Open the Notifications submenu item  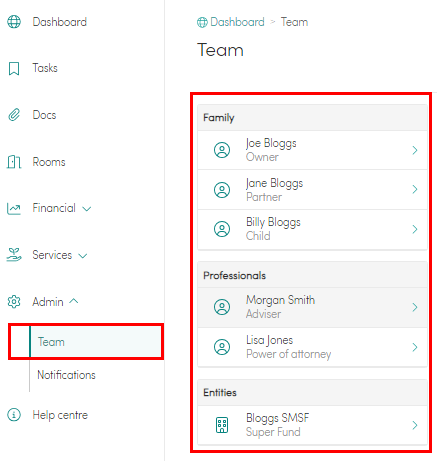[x=66, y=375]
